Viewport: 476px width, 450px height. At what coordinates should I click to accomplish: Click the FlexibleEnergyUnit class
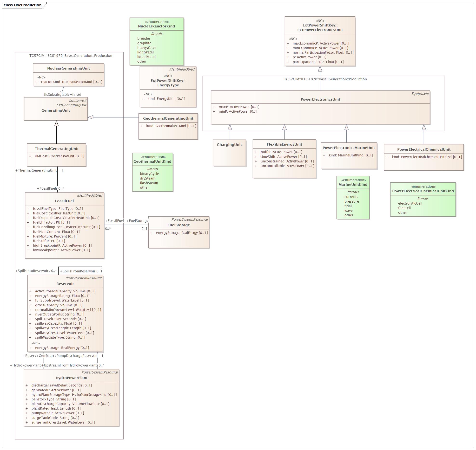pyautogui.click(x=284, y=144)
